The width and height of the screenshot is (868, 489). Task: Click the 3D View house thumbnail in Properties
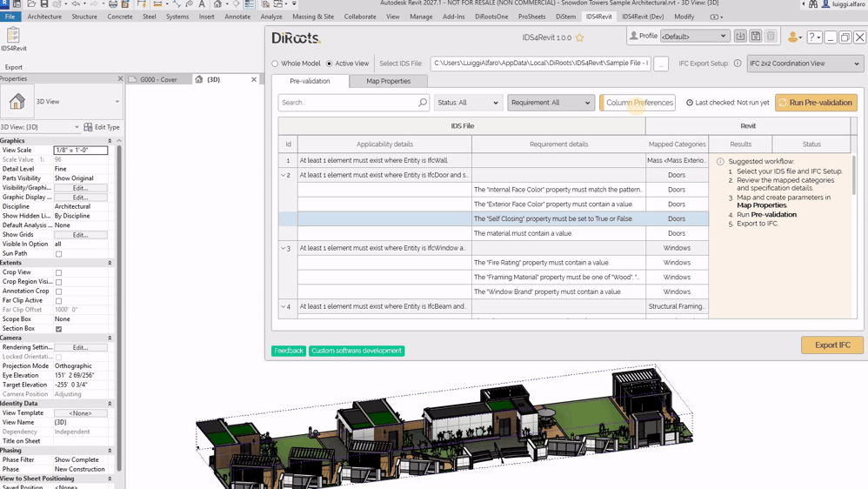[x=17, y=101]
